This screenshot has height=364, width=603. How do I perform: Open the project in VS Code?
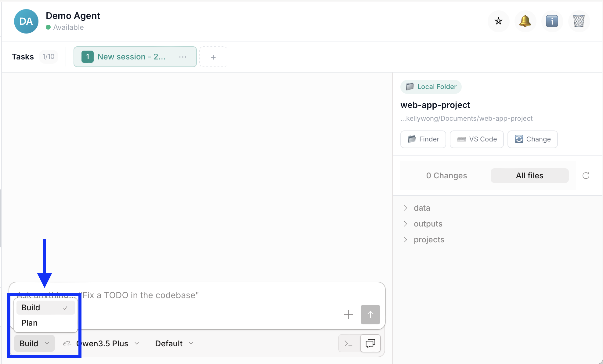(x=476, y=139)
